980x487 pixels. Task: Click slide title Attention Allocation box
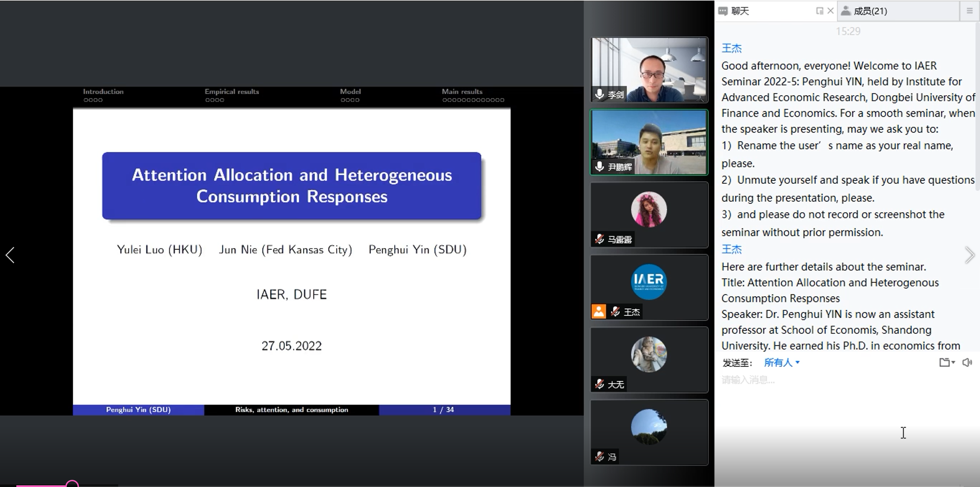292,186
